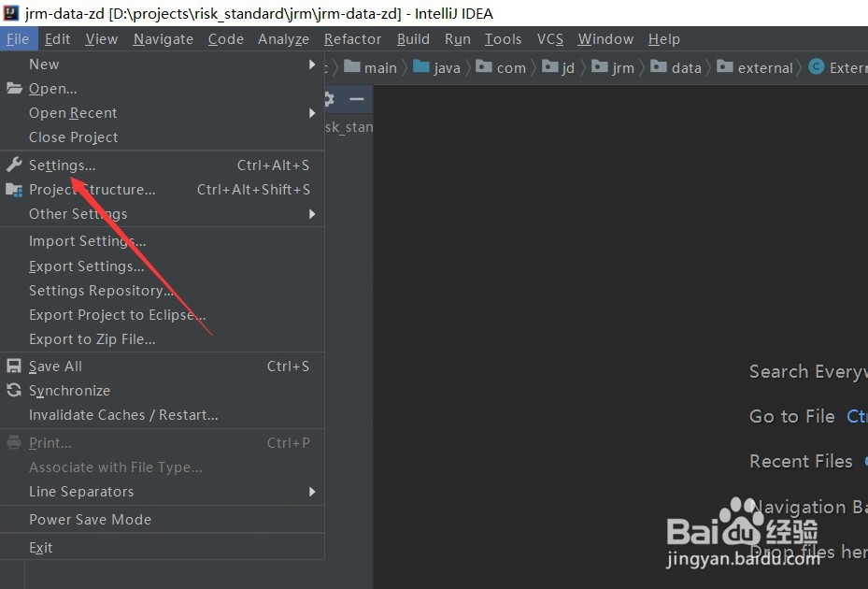This screenshot has height=589, width=868.
Task: Open the Run menu
Action: (x=457, y=39)
